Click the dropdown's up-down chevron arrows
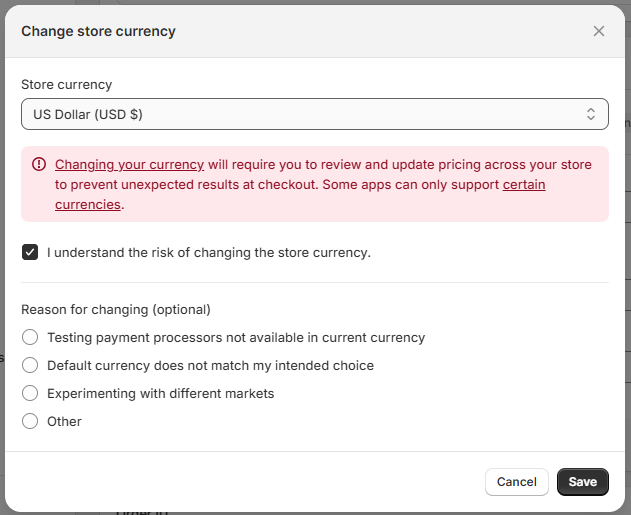Image resolution: width=631 pixels, height=515 pixels. (590, 114)
